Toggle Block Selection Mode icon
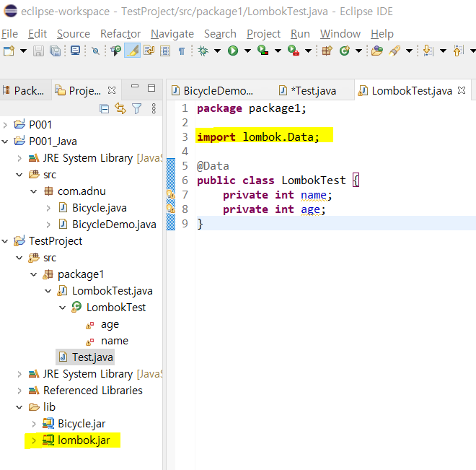 (165, 51)
